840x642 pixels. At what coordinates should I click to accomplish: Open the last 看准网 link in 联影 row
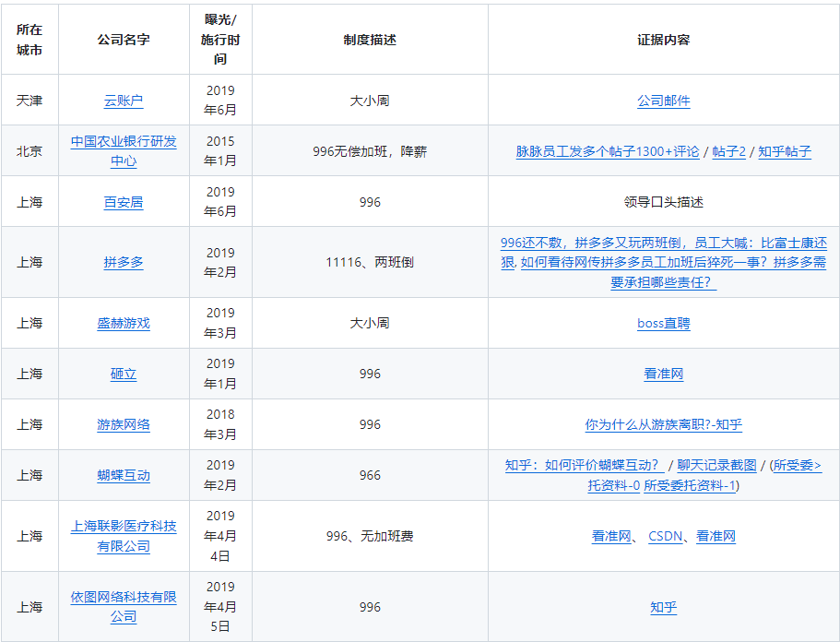coord(716,536)
